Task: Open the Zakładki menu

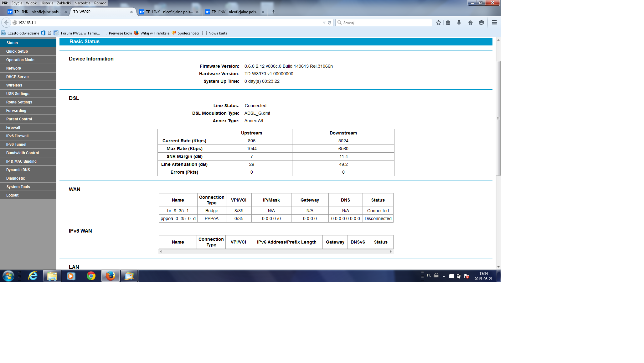Action: 64,3
